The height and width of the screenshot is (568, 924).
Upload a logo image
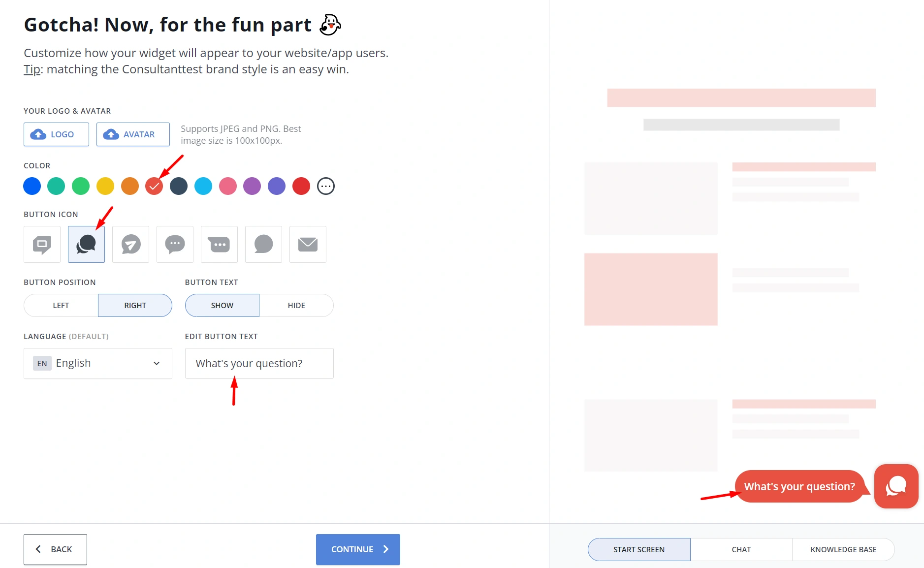point(56,134)
